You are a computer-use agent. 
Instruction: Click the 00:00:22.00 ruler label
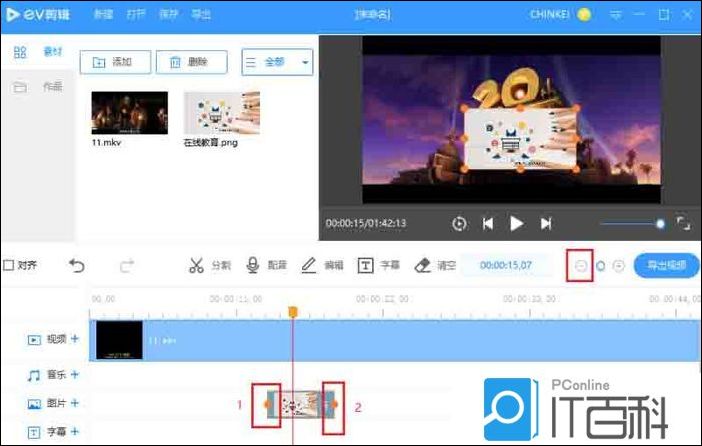pyautogui.click(x=382, y=299)
